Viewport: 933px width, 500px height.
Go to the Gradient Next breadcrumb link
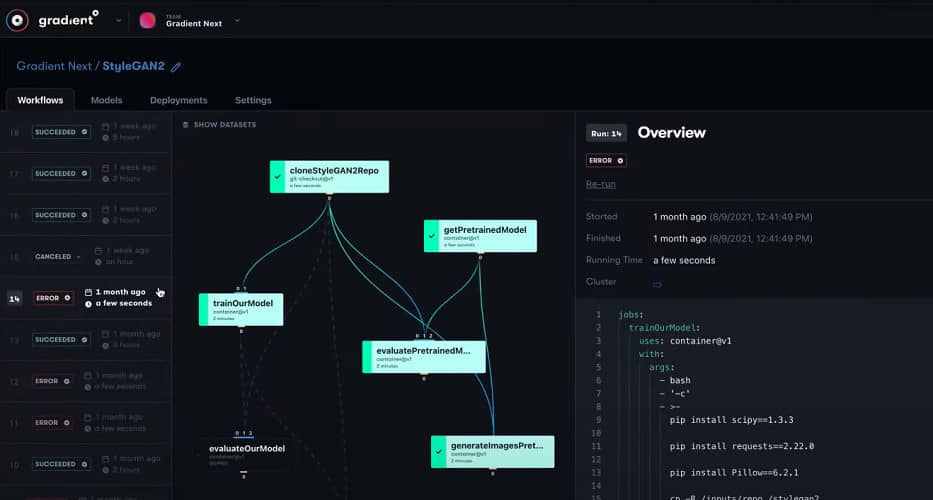pyautogui.click(x=54, y=66)
